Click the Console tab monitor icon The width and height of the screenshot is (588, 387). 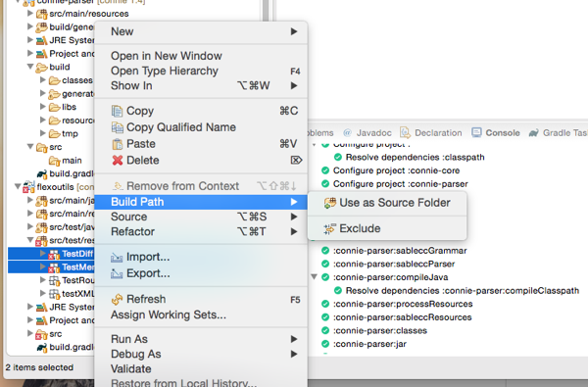(x=476, y=132)
